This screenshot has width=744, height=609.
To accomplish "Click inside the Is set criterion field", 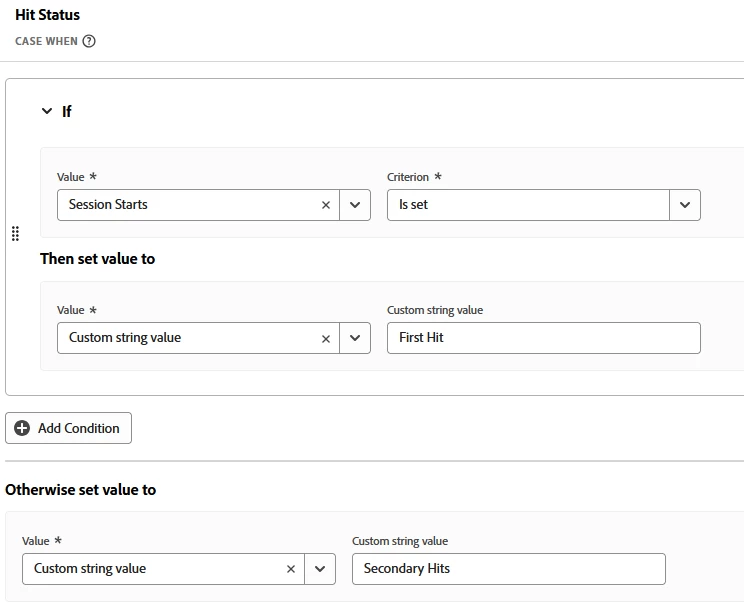I will 527,205.
